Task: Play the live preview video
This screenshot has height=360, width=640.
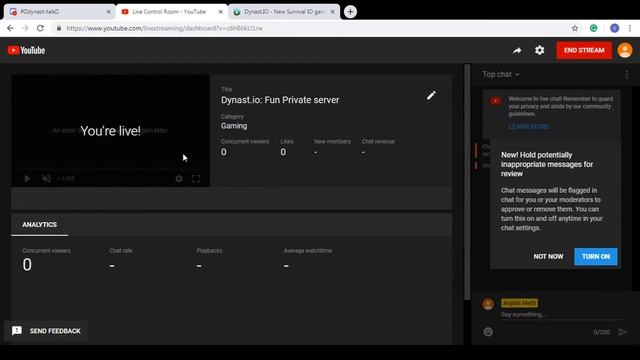Action: tap(27, 179)
